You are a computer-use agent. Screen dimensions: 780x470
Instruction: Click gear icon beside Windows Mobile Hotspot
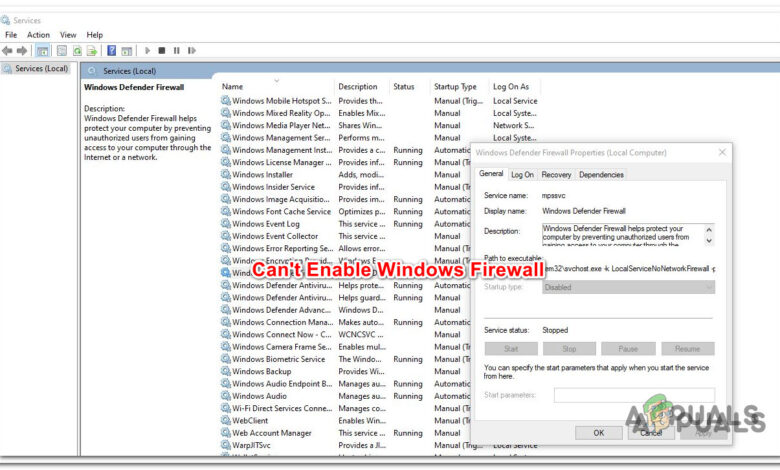coord(226,100)
